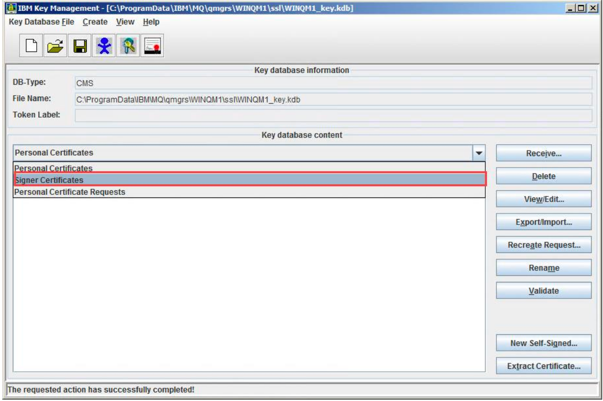The width and height of the screenshot is (603, 401).
Task: Click the keys toolbar icon
Action: click(x=128, y=46)
